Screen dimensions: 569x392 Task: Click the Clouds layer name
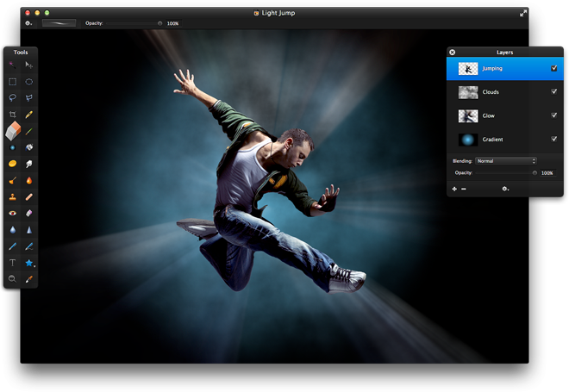point(491,92)
